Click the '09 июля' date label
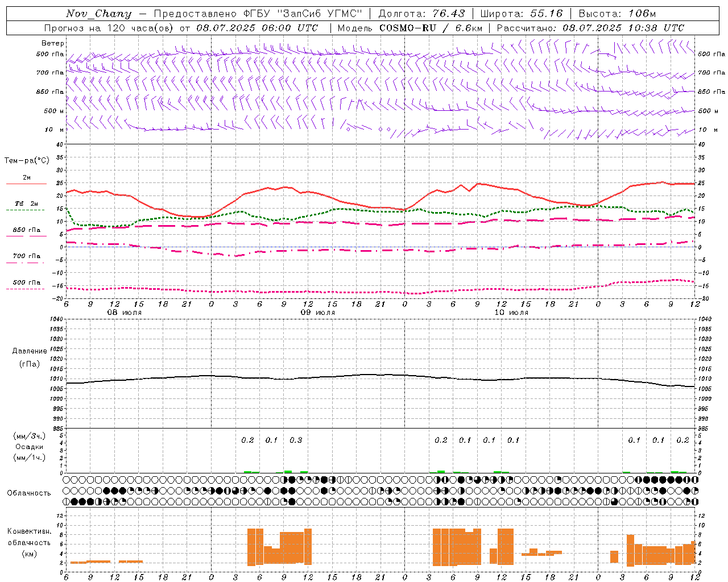 [x=318, y=313]
